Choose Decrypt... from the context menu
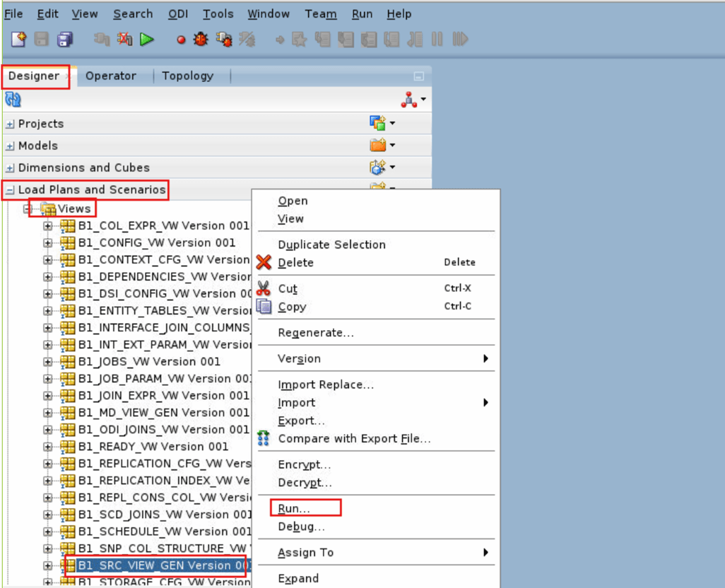This screenshot has height=588, width=725. [x=305, y=483]
